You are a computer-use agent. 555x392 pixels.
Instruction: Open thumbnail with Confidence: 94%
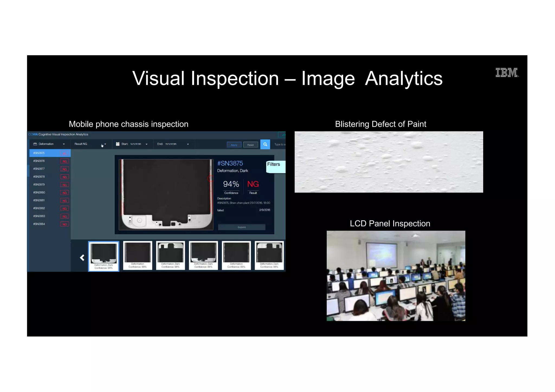click(104, 256)
